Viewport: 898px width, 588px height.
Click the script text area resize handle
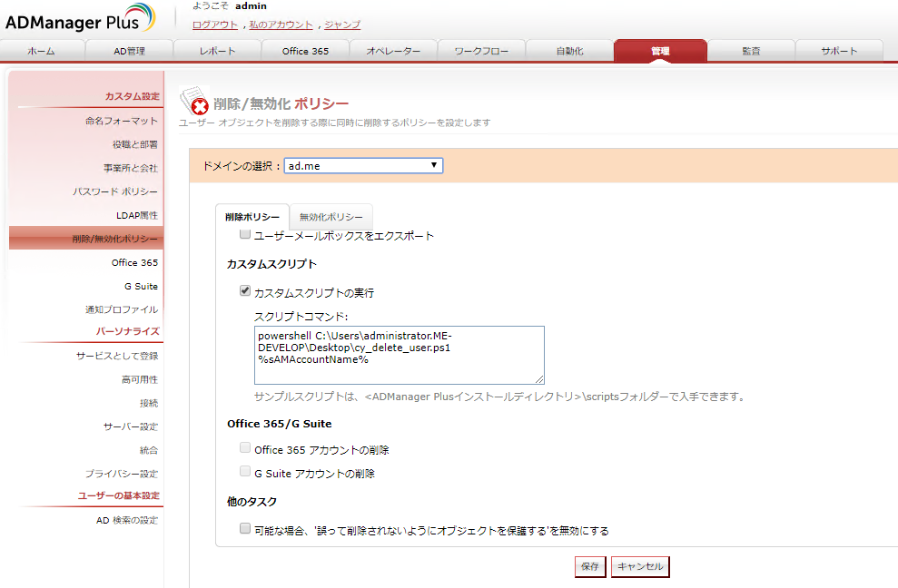click(539, 379)
